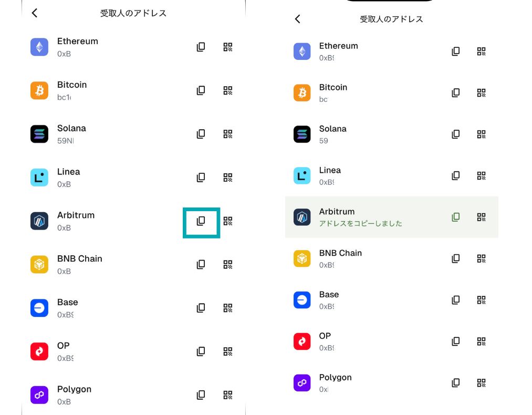The width and height of the screenshot is (532, 415).
Task: Copy Arbitrum address inside teal highlighted box
Action: 201,221
